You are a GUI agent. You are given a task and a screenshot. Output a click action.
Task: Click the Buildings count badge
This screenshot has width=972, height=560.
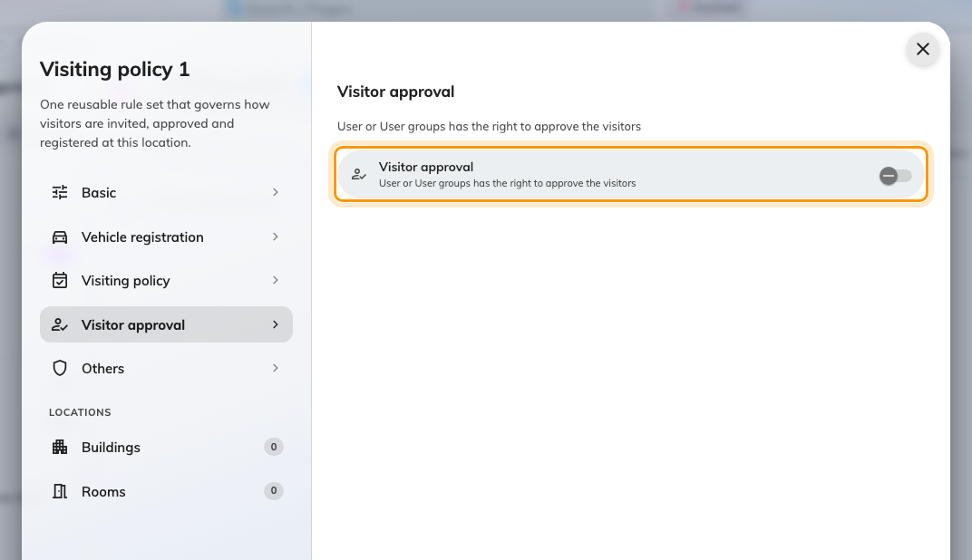274,447
